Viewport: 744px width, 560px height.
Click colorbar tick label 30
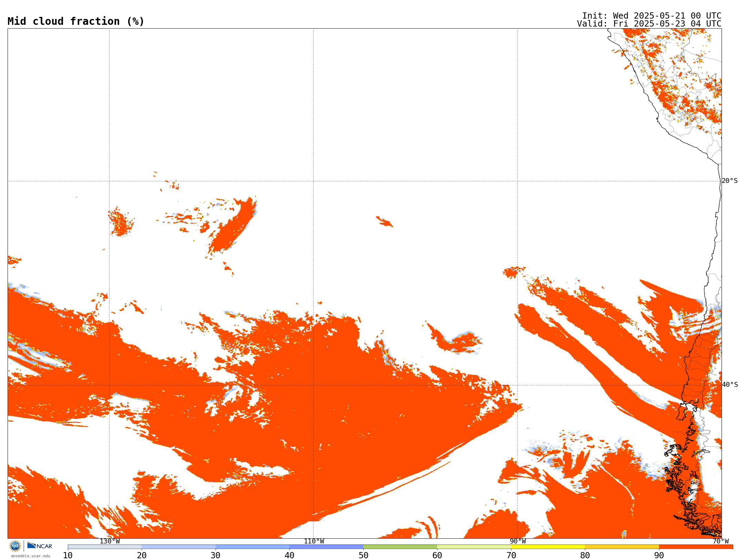(x=216, y=556)
